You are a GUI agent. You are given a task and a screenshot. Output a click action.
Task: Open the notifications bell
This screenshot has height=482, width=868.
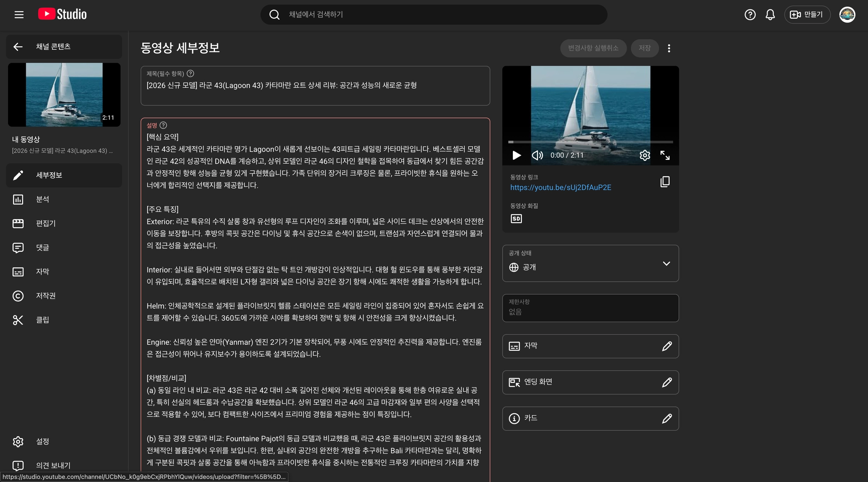[x=770, y=15]
